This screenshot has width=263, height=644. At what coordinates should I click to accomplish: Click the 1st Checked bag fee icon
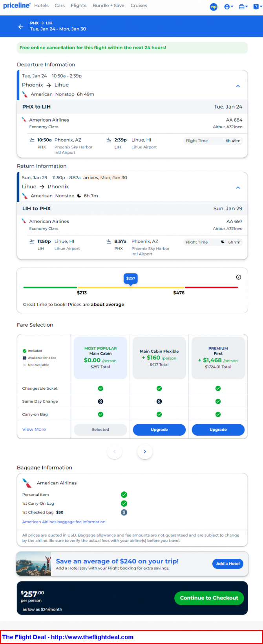point(124,512)
